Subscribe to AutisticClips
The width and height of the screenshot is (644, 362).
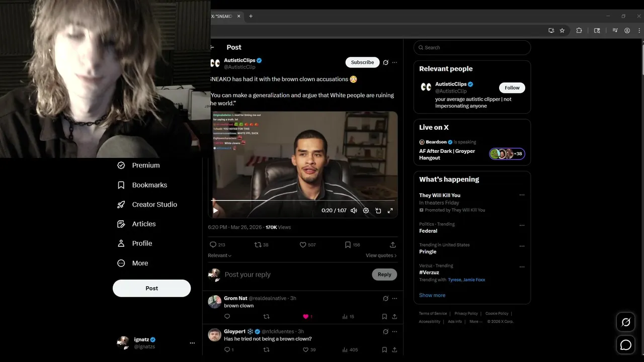(362, 62)
